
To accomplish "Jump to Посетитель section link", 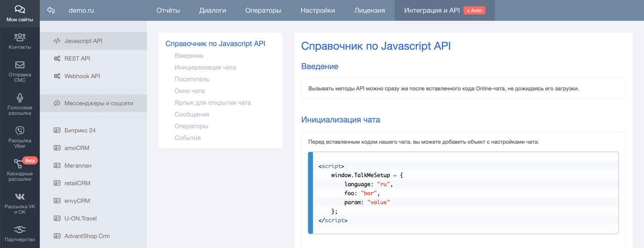I will [x=192, y=79].
